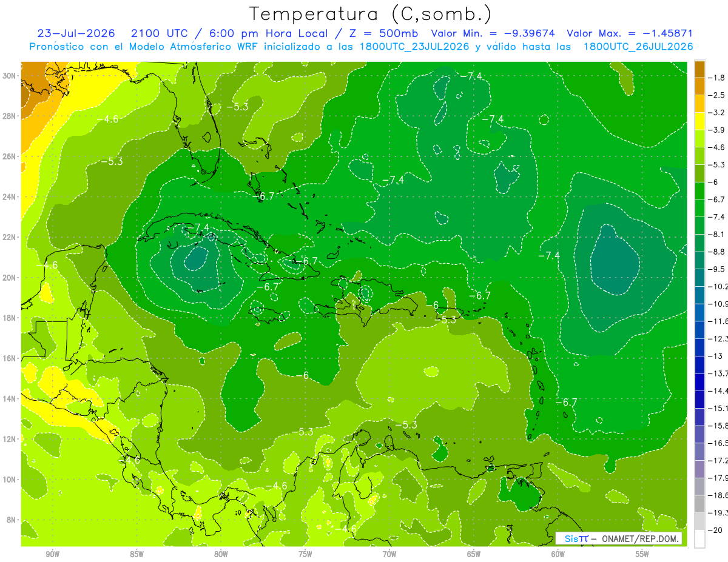The image size is (728, 562).
Task: Click the '-3.2' colorbar label
Action: 716,112
